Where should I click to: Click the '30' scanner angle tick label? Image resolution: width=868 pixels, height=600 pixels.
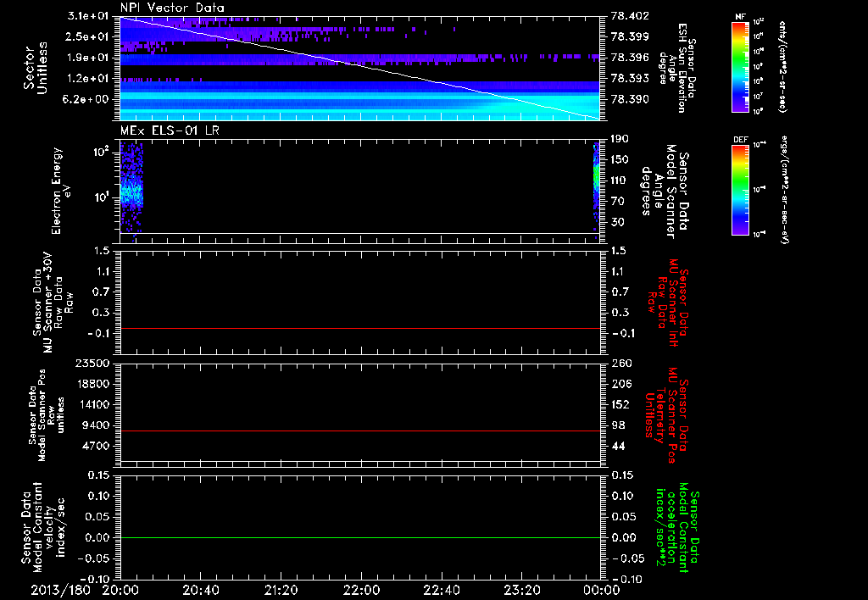tap(617, 223)
